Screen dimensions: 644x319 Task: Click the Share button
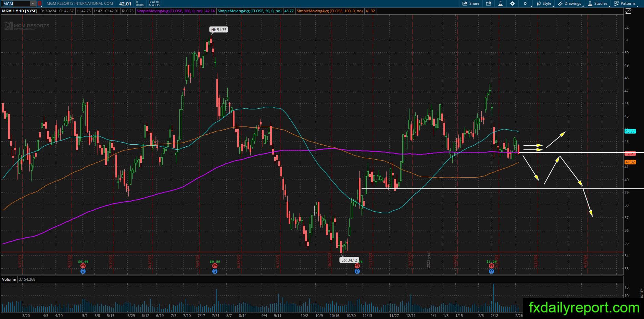(x=471, y=3)
